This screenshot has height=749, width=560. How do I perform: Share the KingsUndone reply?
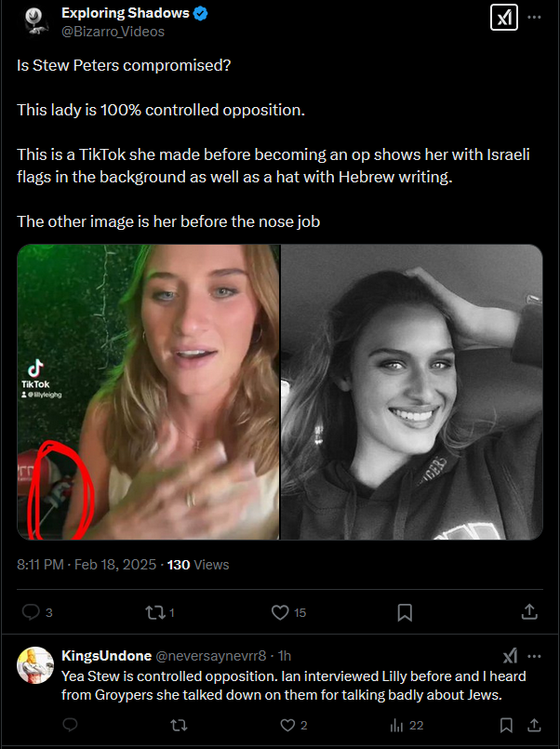click(534, 725)
